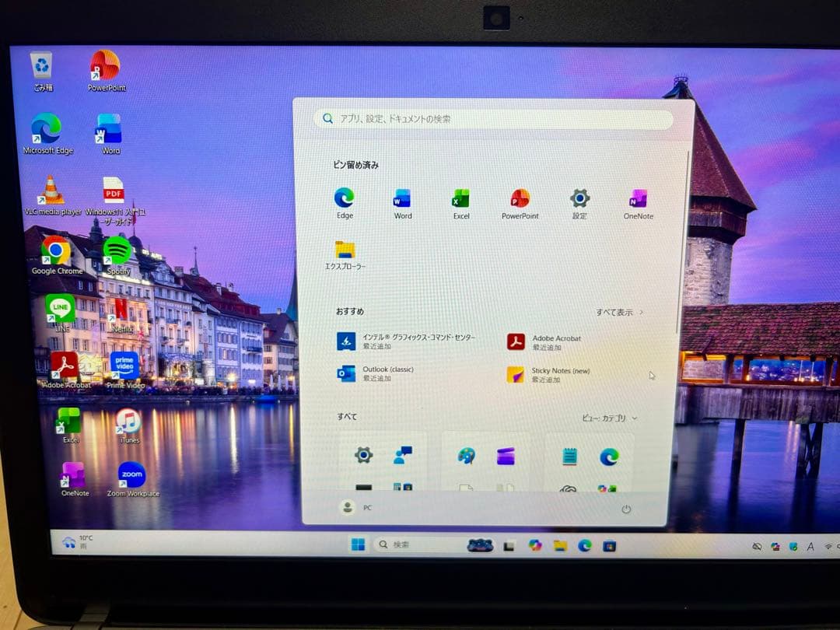Select the ごみ箱 Recycle Bin desktop icon

[42, 72]
